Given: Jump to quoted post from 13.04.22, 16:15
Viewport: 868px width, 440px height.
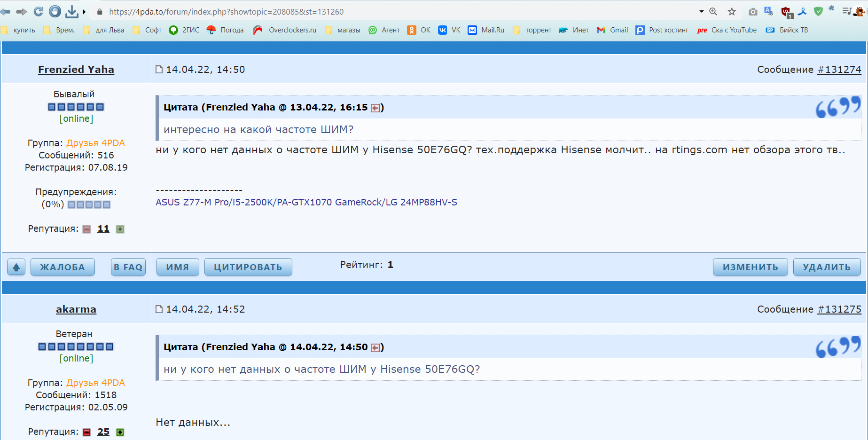Looking at the screenshot, I should pos(375,108).
